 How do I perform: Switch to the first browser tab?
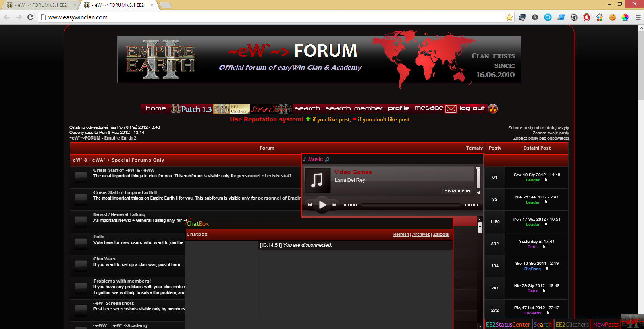pos(40,5)
